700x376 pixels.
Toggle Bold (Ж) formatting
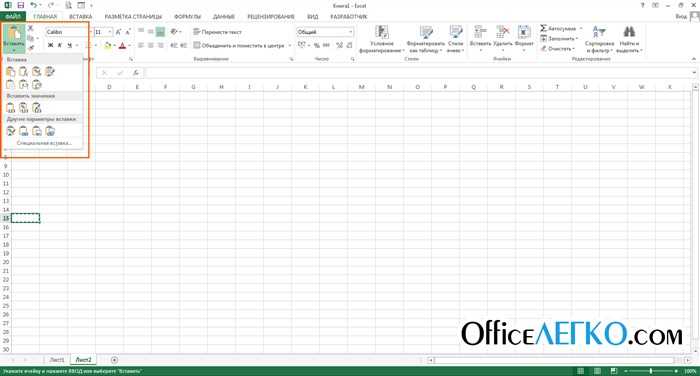point(50,46)
